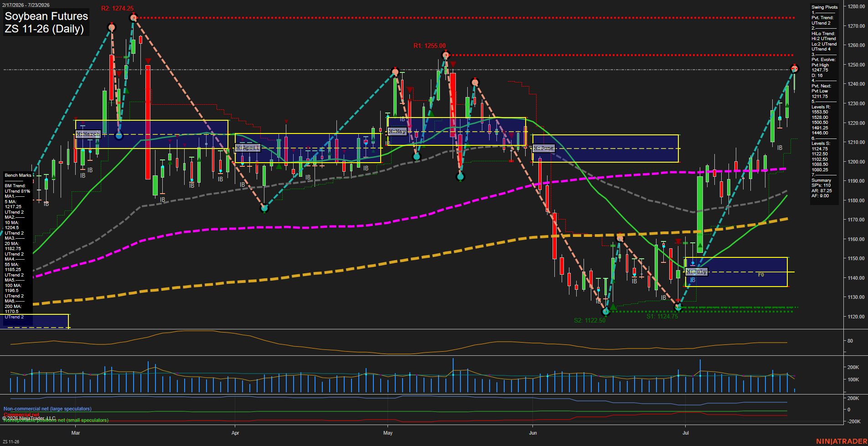This screenshot has width=868, height=446.
Task: Click the swing low pivot marker above S2
Action: [606, 312]
